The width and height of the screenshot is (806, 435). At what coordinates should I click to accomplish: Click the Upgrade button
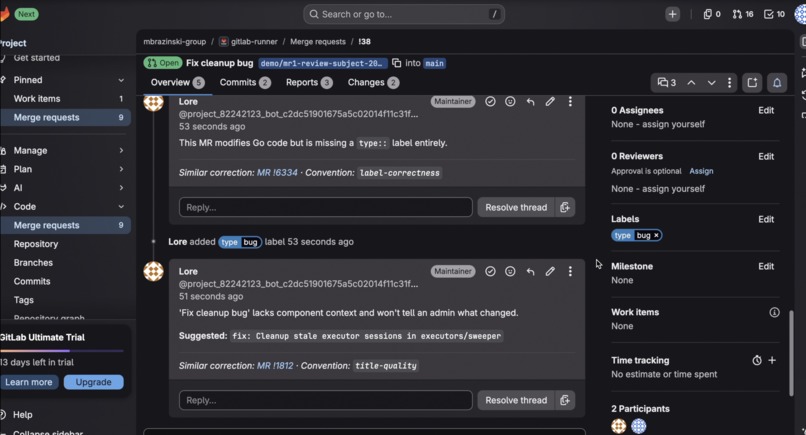click(94, 382)
